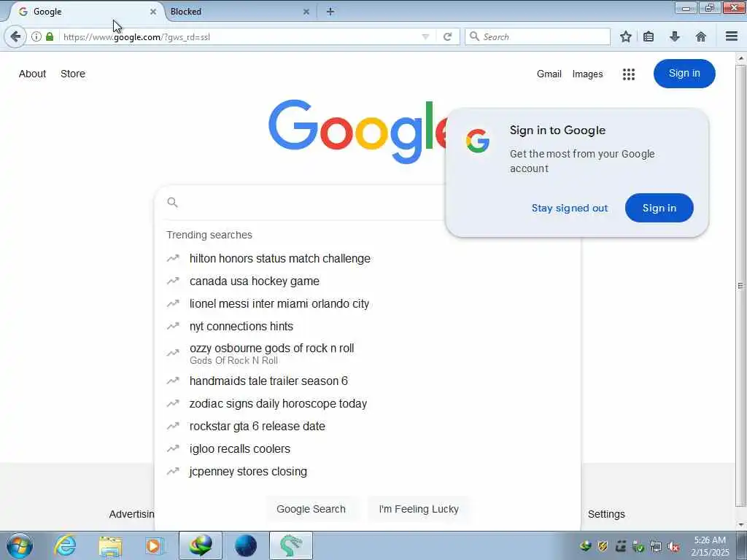Click the trending arrow beside 'igloo recalls coolers'
747x560 pixels.
click(x=173, y=448)
